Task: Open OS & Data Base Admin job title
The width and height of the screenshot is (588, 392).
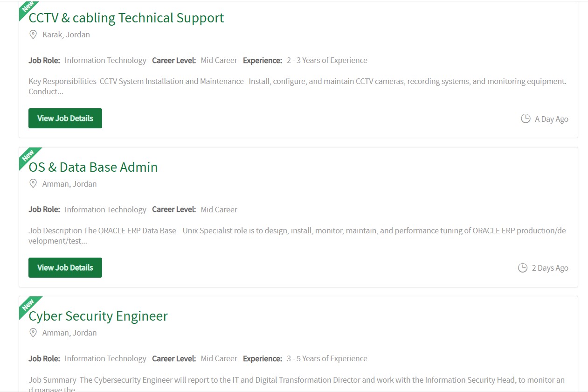Action: pyautogui.click(x=93, y=167)
